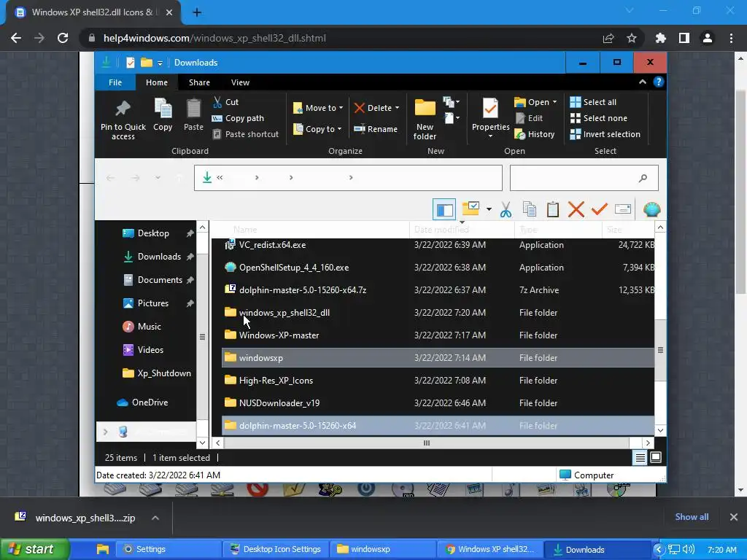Click the orange checkmark Properties toolbar icon

[600, 209]
